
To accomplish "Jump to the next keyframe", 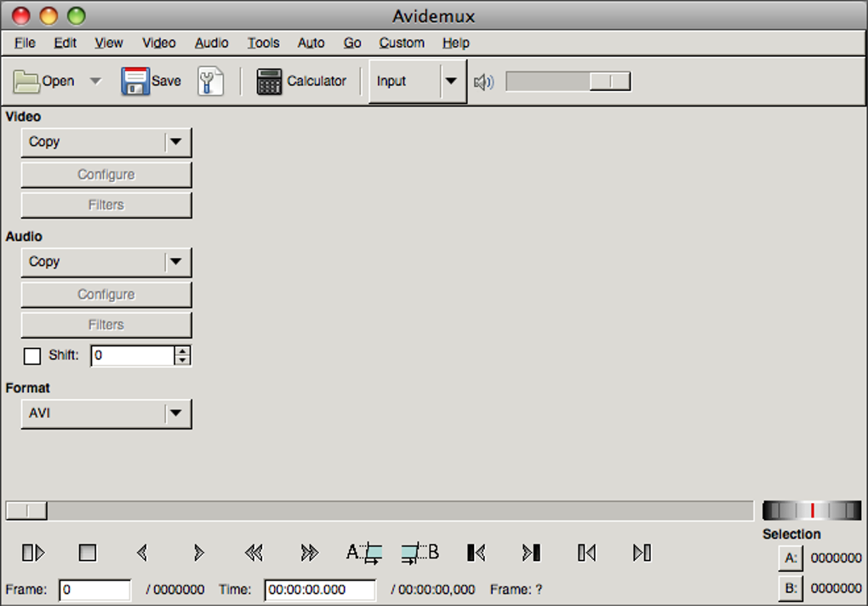I will coord(310,552).
